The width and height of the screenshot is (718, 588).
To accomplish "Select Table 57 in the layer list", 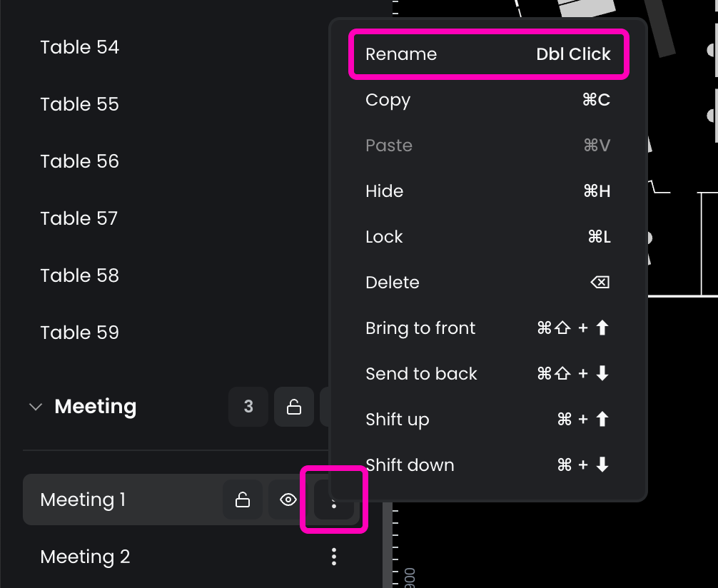I will coord(79,218).
